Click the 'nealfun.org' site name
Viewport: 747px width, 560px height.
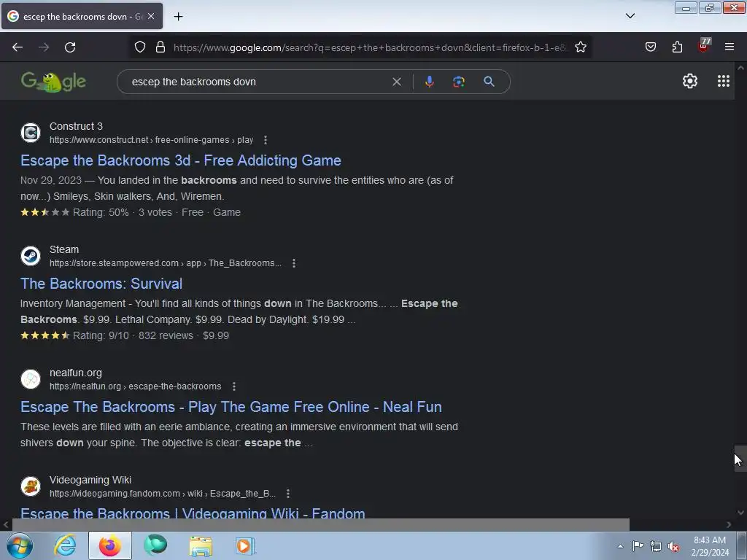pos(76,373)
